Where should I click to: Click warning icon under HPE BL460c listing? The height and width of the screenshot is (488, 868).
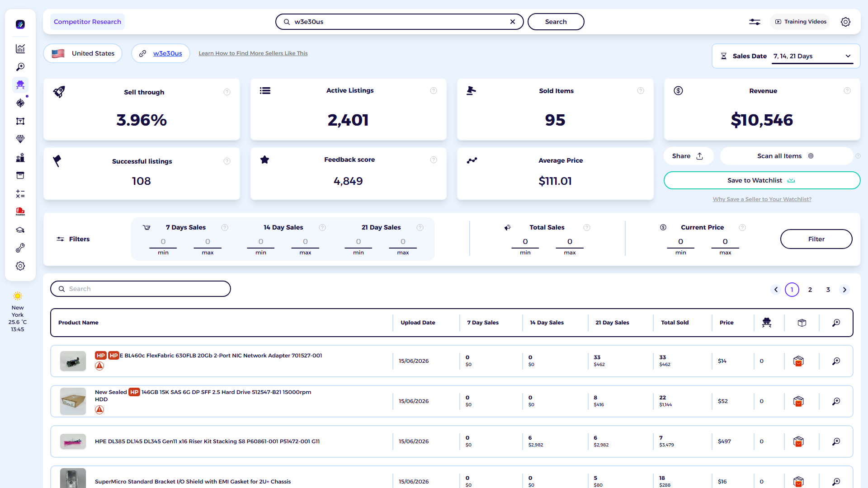(99, 366)
